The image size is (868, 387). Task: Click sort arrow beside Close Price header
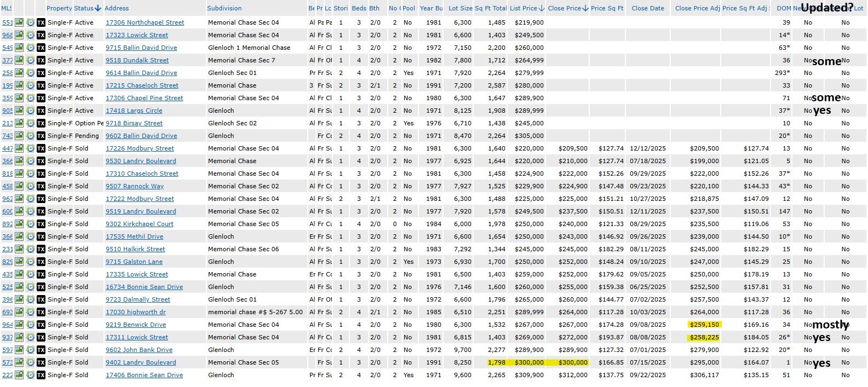585,8
